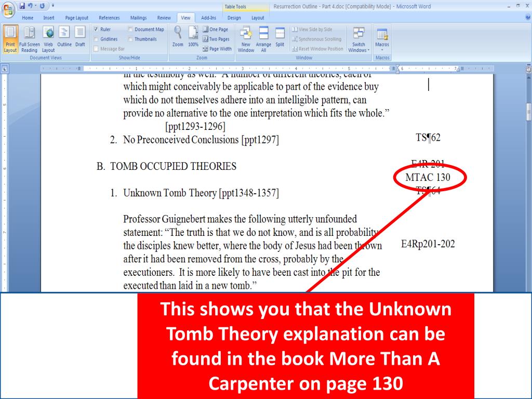Arrange All open windows
532x399 pixels.
tap(263, 39)
